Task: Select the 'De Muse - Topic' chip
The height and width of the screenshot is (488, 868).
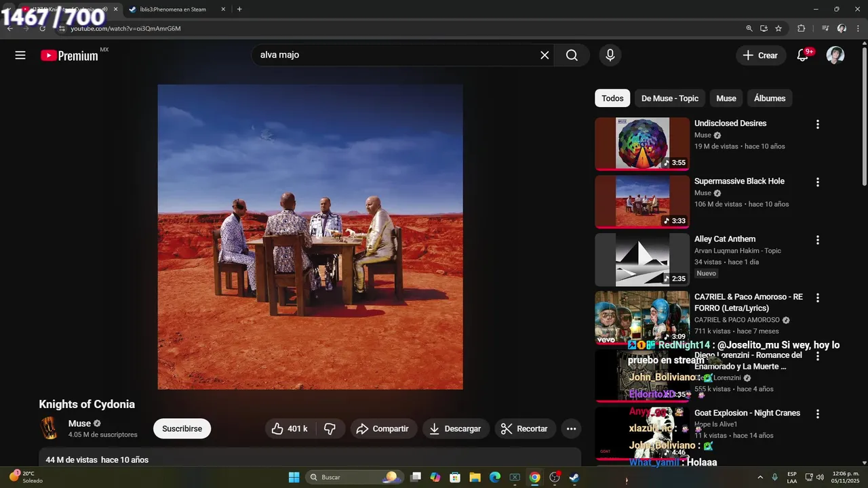Action: (x=670, y=98)
